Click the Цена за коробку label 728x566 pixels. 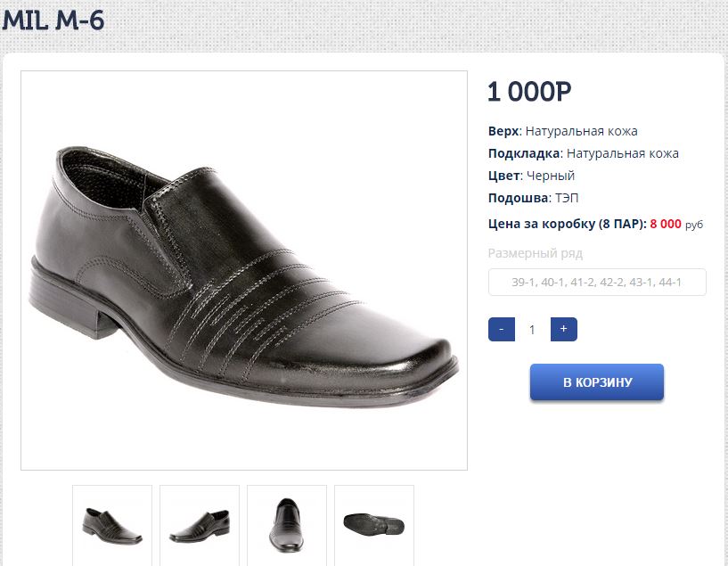(567, 224)
